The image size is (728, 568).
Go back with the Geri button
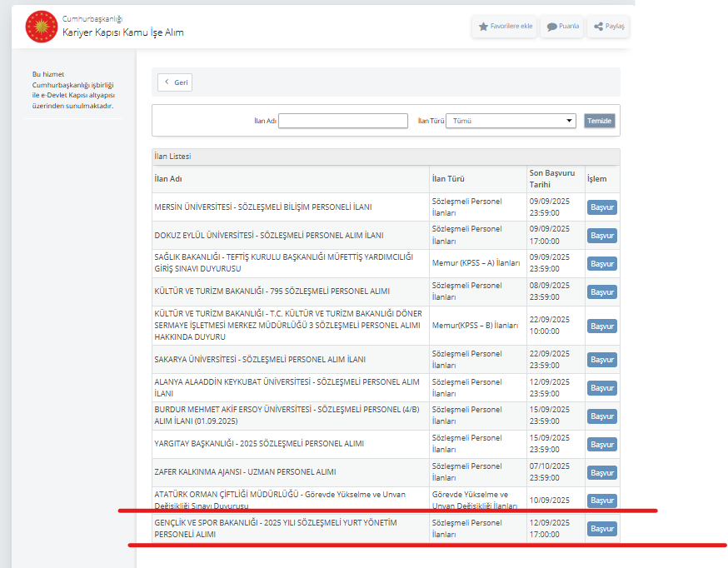point(175,82)
